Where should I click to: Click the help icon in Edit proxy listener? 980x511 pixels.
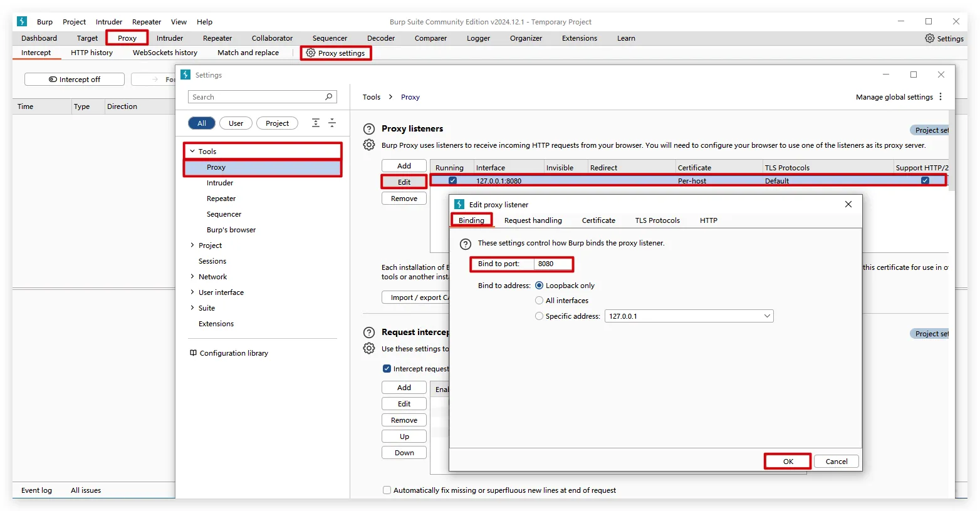click(465, 244)
